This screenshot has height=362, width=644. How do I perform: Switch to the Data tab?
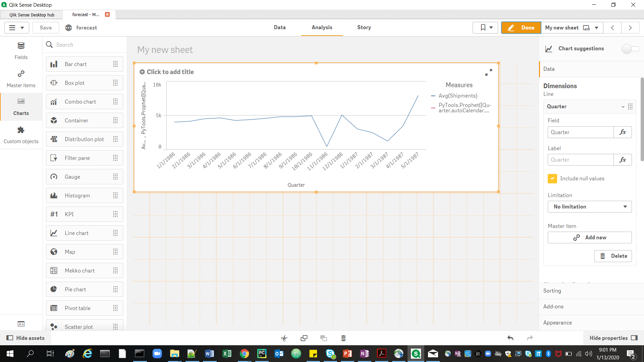(279, 27)
